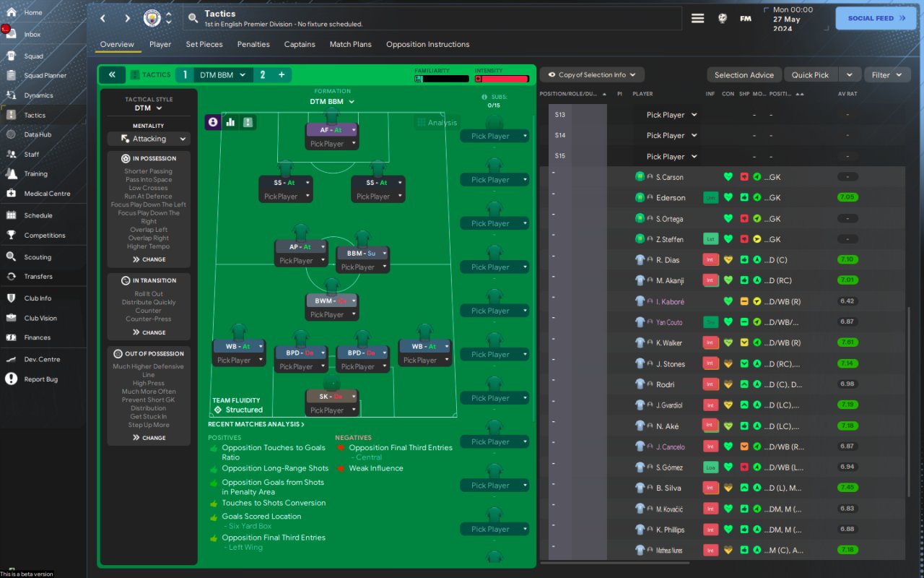
Task: Switch to the Set Pieces tab
Action: (204, 44)
